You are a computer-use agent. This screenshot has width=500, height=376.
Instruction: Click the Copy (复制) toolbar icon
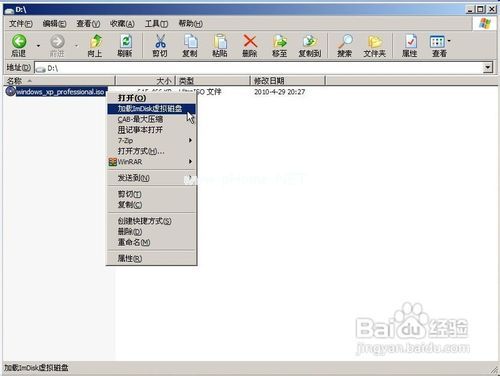click(190, 42)
